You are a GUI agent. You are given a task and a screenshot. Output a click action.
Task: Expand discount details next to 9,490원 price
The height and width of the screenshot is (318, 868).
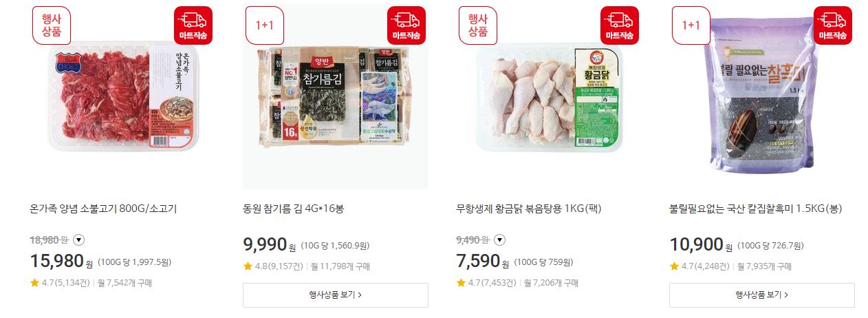point(500,240)
